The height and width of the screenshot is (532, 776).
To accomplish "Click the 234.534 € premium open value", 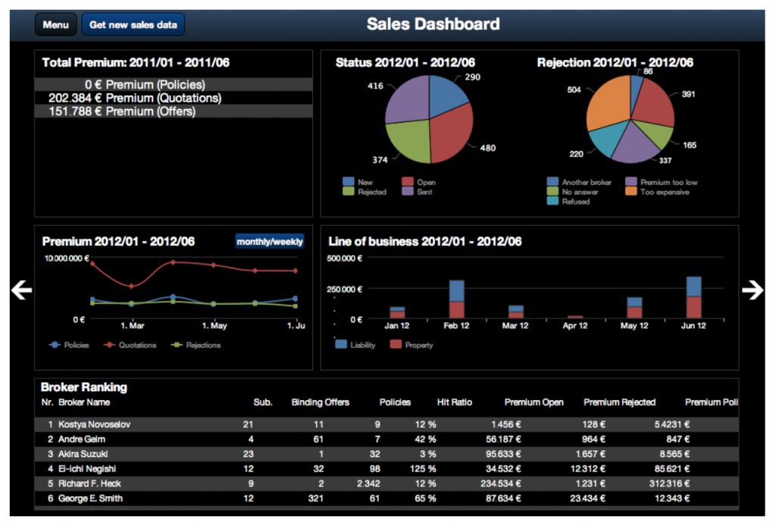I will click(x=501, y=484).
